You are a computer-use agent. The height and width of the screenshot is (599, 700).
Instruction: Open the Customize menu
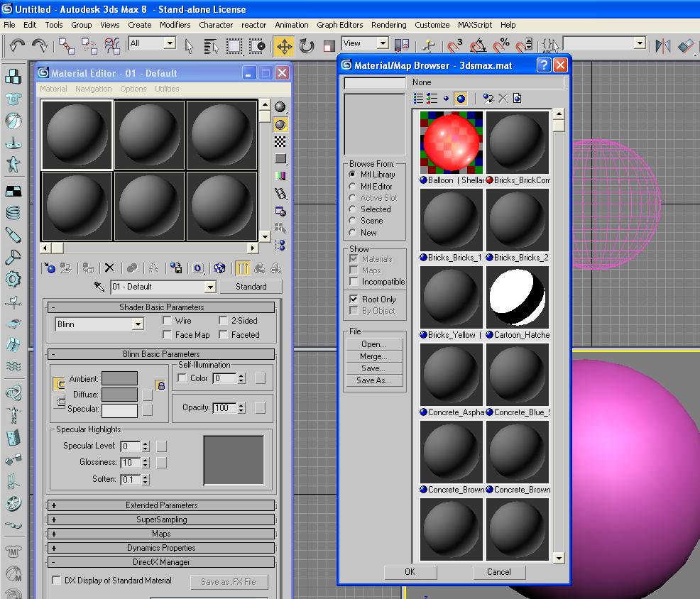(432, 25)
